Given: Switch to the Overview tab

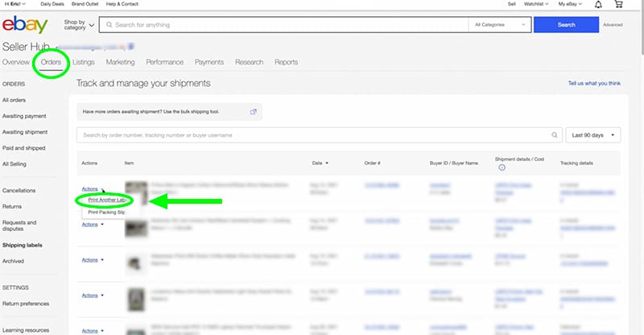Looking at the screenshot, I should point(16,62).
